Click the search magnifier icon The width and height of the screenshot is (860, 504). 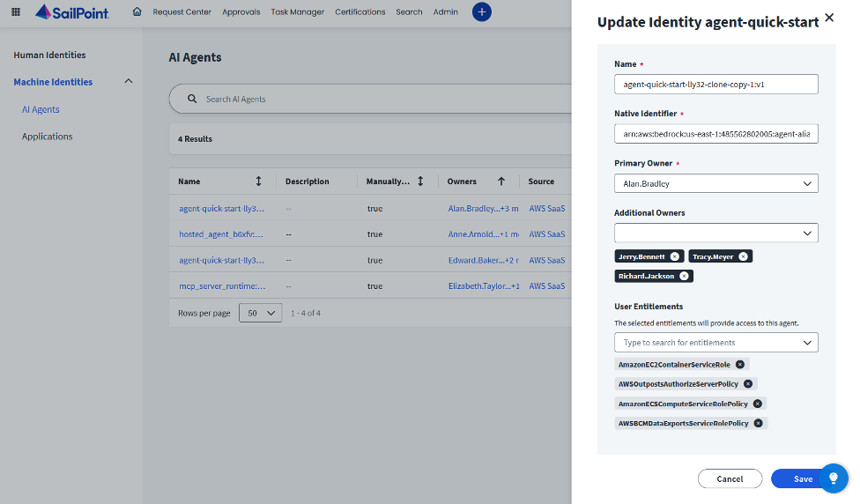[x=192, y=99]
